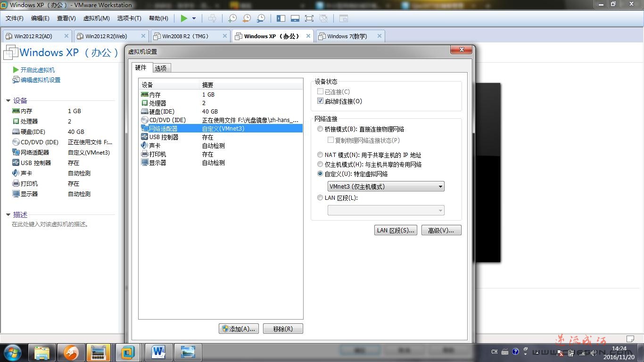Select the 打印机 row in the settings hardware list
Viewport: 644px width, 362px height.
point(221,154)
